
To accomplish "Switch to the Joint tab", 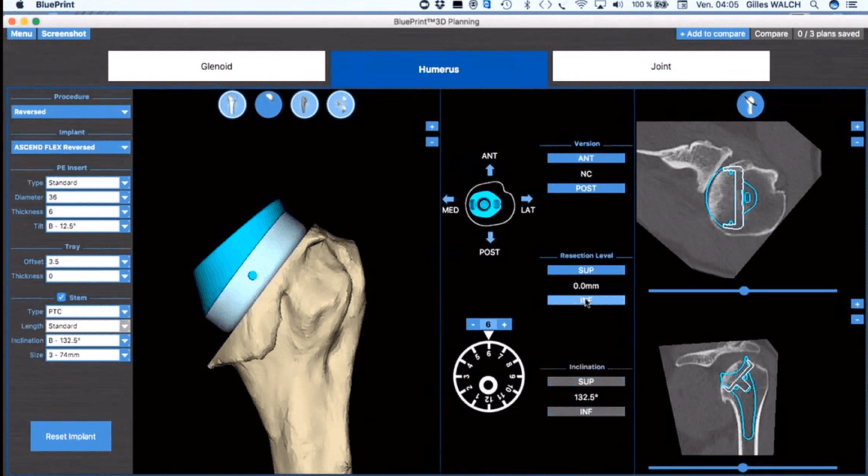I will [x=660, y=66].
